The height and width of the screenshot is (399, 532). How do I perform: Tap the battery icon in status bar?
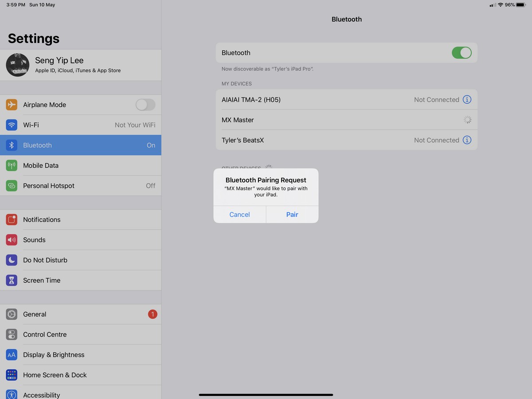click(x=521, y=5)
